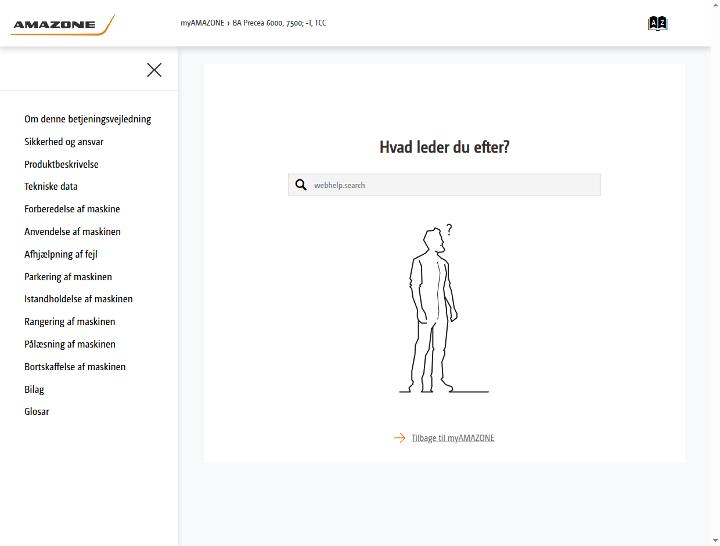Select Anvendelse af maskinen
720x546 pixels.
pos(73,231)
